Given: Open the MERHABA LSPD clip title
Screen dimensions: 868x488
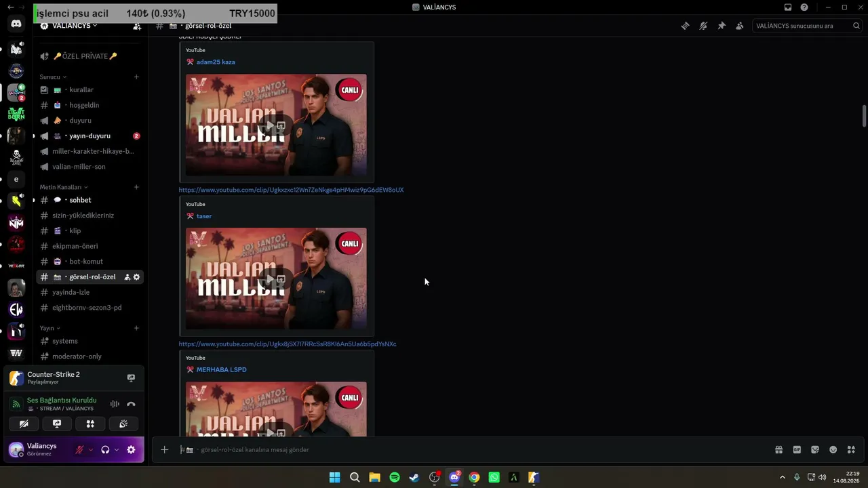Looking at the screenshot, I should point(222,369).
